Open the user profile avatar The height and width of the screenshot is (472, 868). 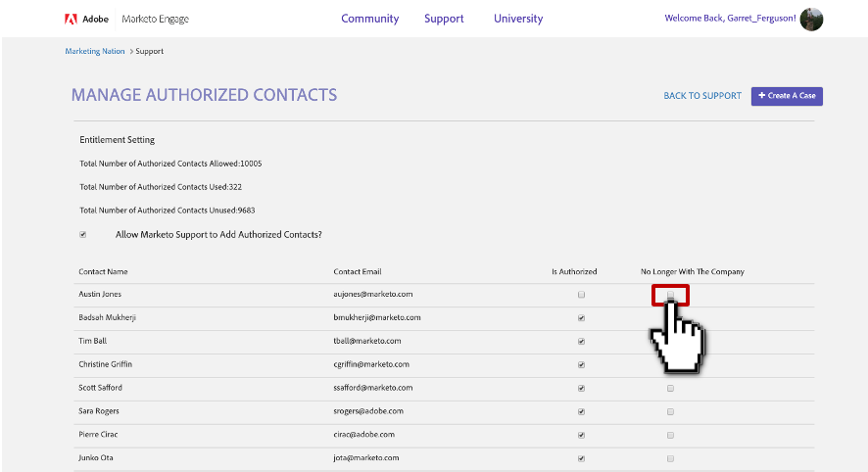[811, 19]
